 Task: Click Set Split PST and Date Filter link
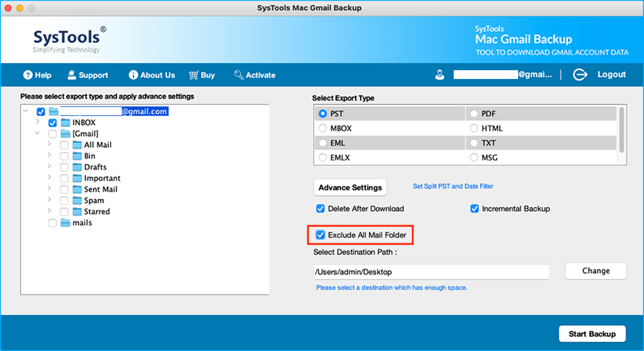[x=453, y=187]
